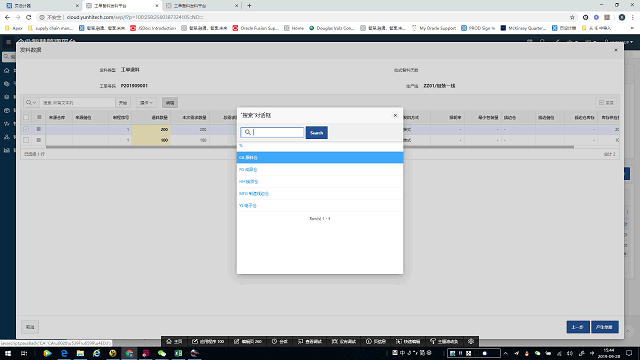640x360 pixels.
Task: Click the Session clock item in developer toolbar
Action: (280, 341)
